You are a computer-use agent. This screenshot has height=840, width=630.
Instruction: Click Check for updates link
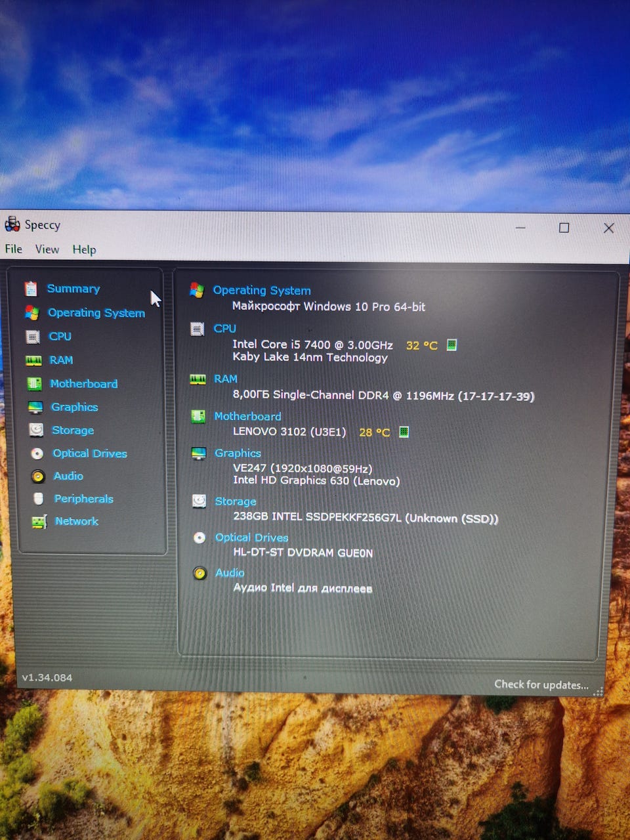pyautogui.click(x=541, y=684)
